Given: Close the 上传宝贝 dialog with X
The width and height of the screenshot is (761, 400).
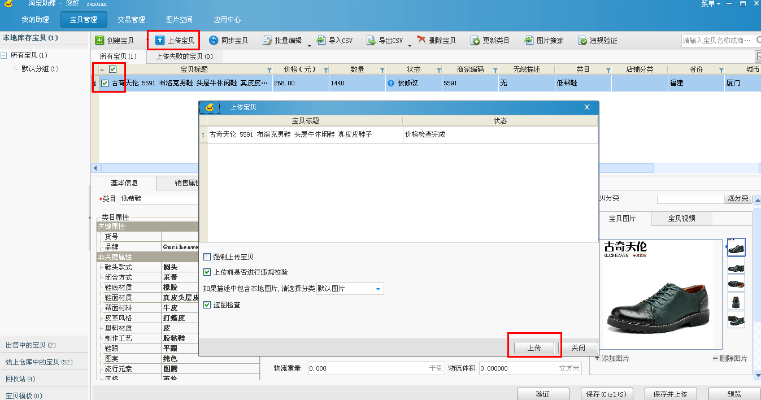Looking at the screenshot, I should click(587, 107).
